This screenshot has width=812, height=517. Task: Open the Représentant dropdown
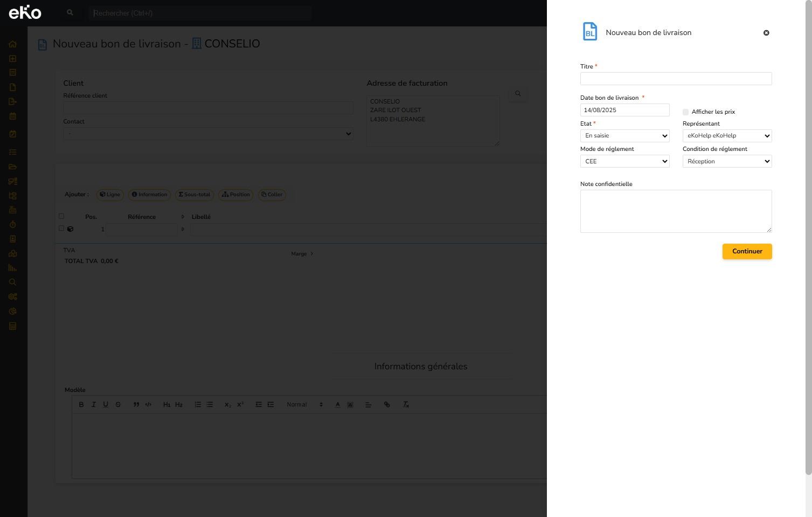pos(727,136)
